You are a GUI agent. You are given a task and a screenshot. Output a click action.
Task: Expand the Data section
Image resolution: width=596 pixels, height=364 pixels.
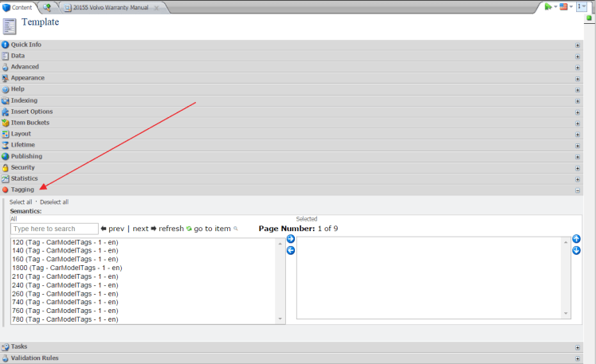tap(578, 57)
